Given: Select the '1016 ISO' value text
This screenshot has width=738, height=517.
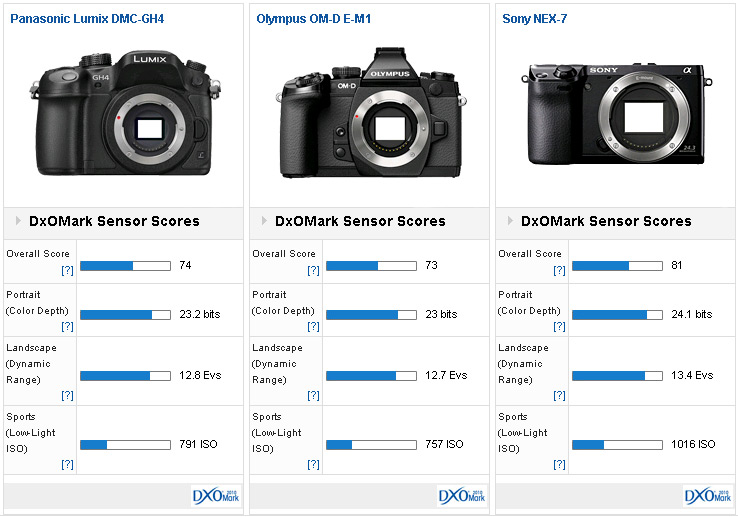Looking at the screenshot, I should (x=693, y=444).
